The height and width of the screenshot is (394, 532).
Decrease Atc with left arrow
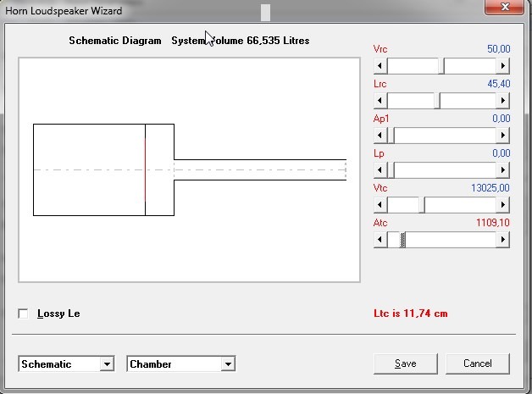point(380,240)
